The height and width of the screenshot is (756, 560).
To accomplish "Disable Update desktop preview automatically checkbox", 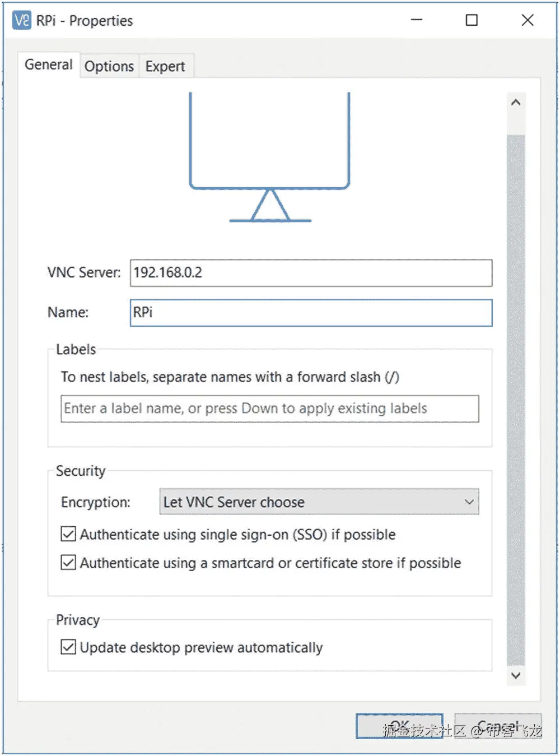I will click(x=68, y=647).
